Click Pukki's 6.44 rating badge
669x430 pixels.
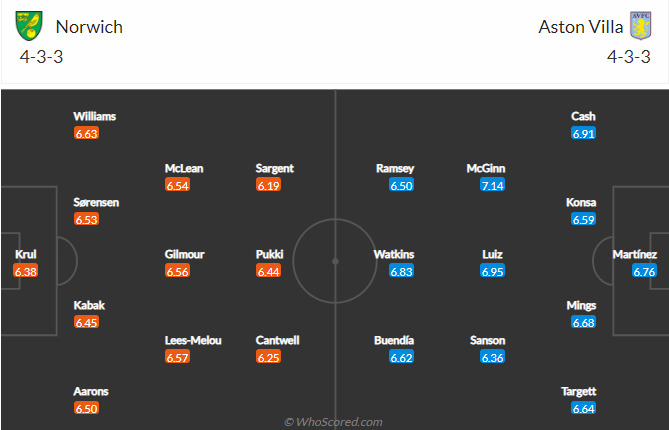click(x=268, y=271)
